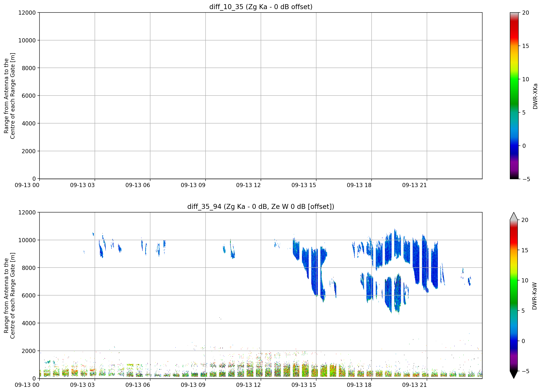This screenshot has width=542, height=392.
Task: Click the '12000' y-tick of the diff_10_35 plot
Action: [27, 13]
